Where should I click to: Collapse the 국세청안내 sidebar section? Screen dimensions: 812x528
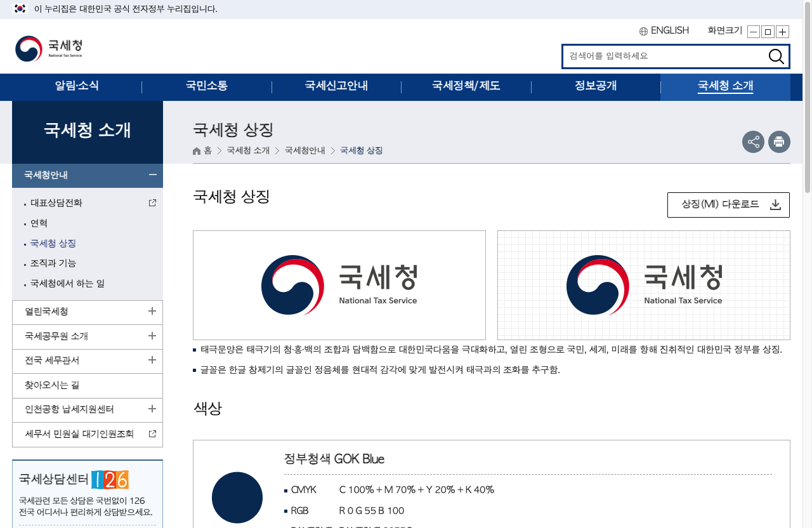tap(152, 175)
